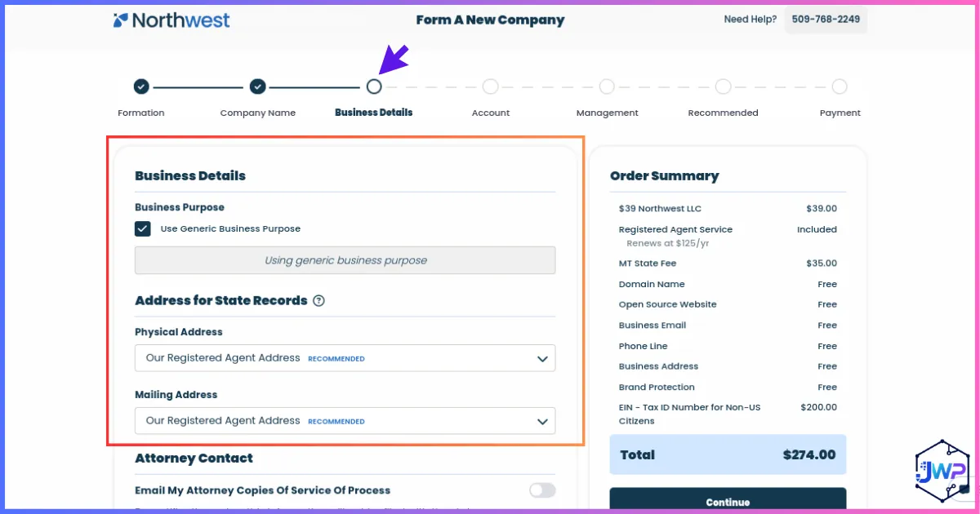Click Registered Agent Service line item
The height and width of the screenshot is (514, 980).
click(728, 229)
